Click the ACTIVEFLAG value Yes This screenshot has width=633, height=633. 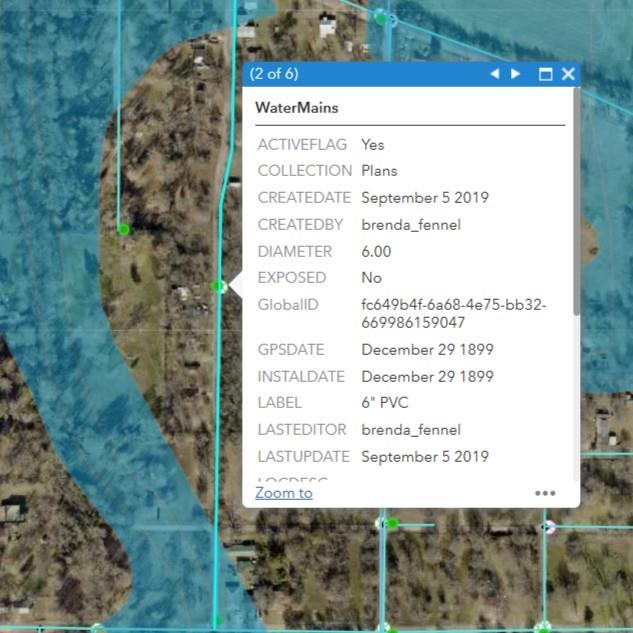372,145
